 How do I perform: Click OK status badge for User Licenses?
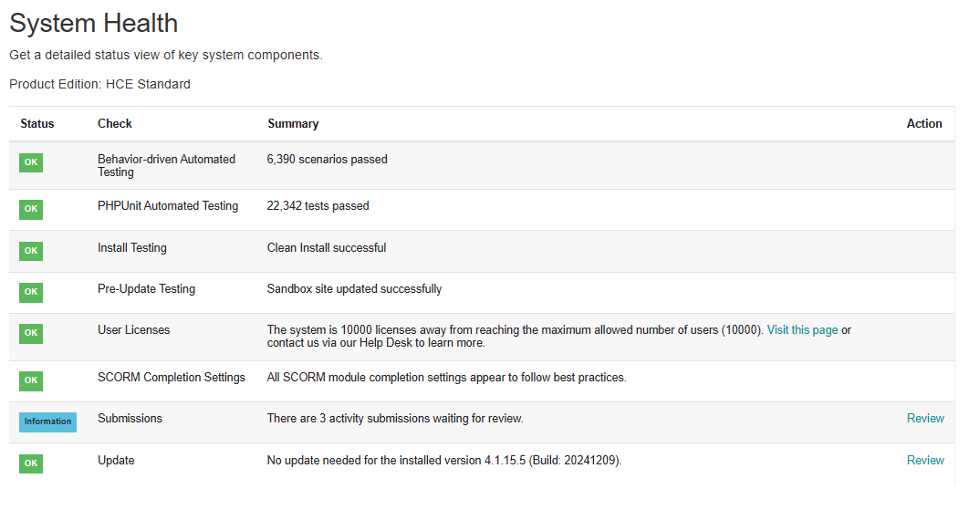pos(31,333)
